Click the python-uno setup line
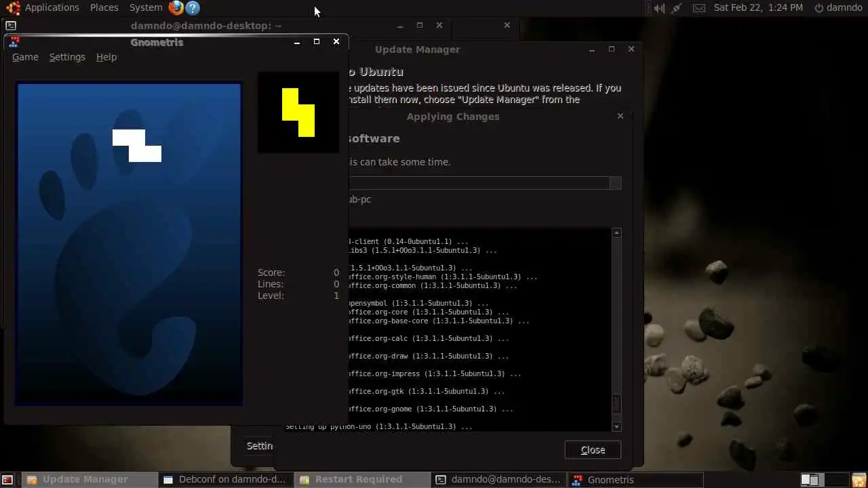 (378, 426)
